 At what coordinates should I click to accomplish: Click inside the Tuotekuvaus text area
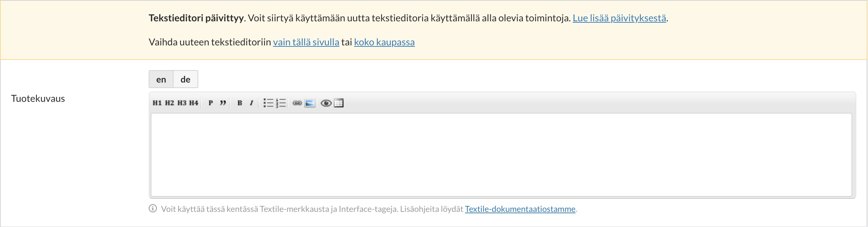[x=501, y=155]
